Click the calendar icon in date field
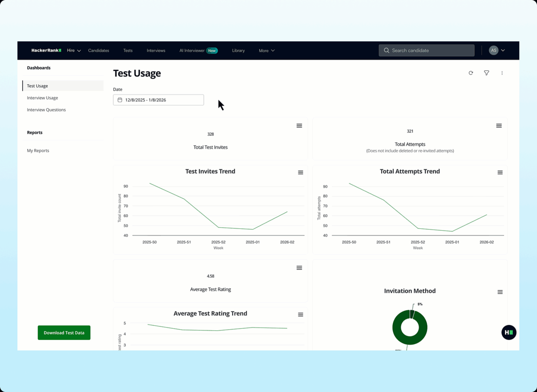Screen dimensions: 537x392 [x=120, y=100]
